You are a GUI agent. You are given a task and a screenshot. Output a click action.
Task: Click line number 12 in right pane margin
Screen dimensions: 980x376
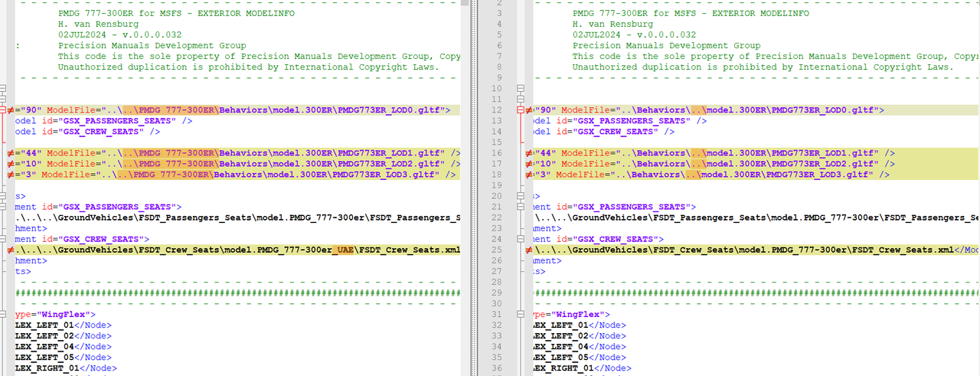(498, 110)
